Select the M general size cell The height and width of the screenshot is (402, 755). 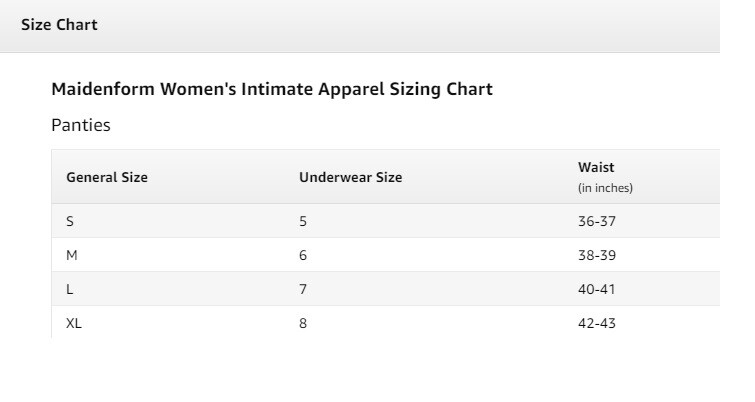point(72,255)
